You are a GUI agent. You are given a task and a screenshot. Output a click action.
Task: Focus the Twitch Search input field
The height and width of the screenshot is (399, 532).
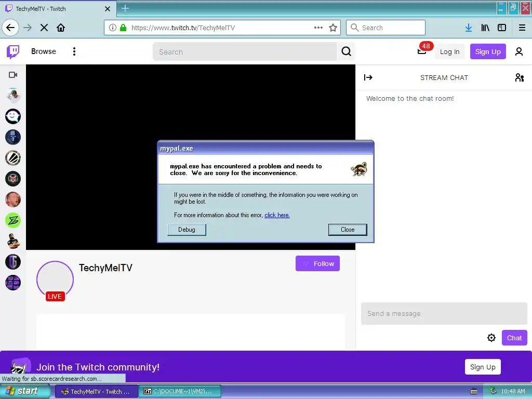245,51
